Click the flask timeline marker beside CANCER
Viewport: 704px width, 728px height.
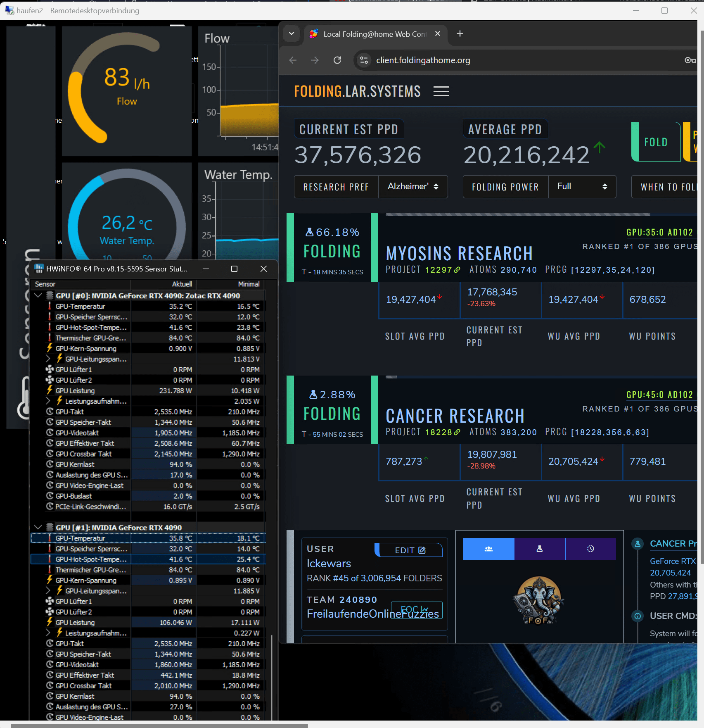[638, 544]
